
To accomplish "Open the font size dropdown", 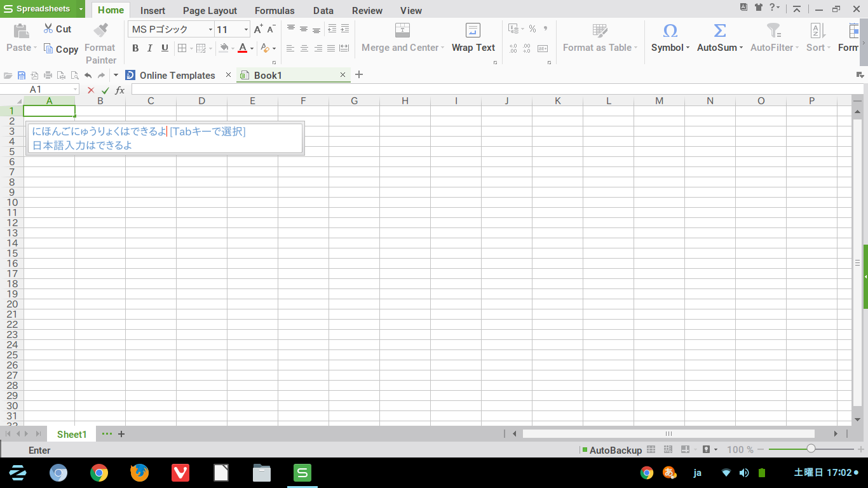I will point(246,30).
